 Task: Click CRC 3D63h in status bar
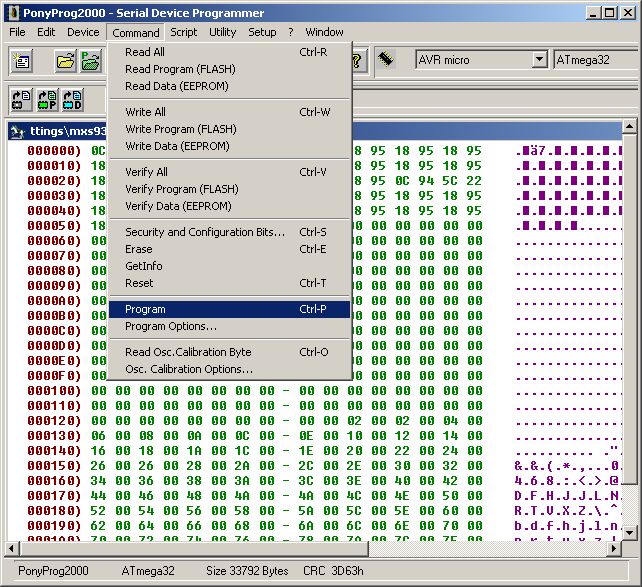333,571
